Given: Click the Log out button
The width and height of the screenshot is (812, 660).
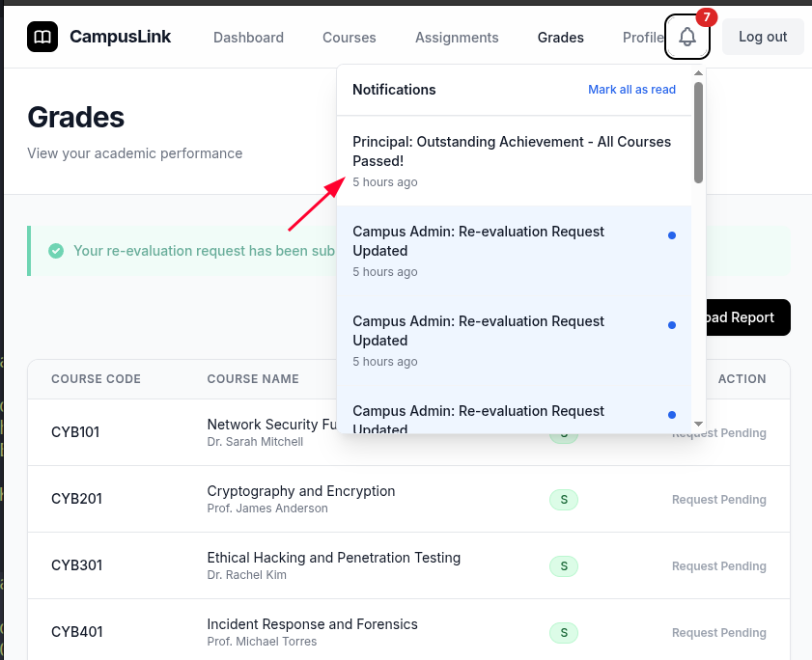Looking at the screenshot, I should pyautogui.click(x=763, y=37).
